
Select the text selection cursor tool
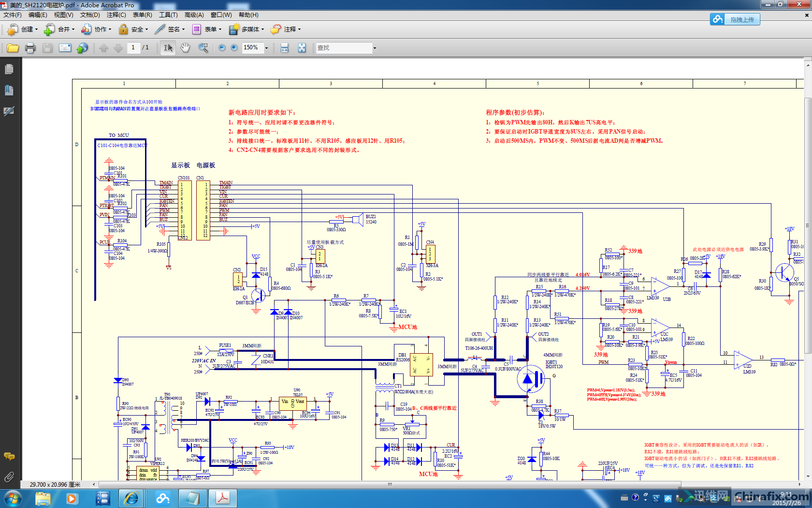pyautogui.click(x=168, y=48)
